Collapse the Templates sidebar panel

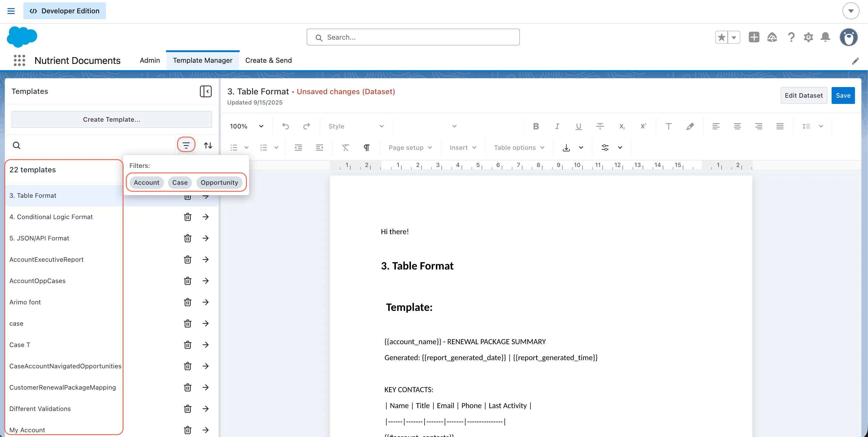pos(206,91)
